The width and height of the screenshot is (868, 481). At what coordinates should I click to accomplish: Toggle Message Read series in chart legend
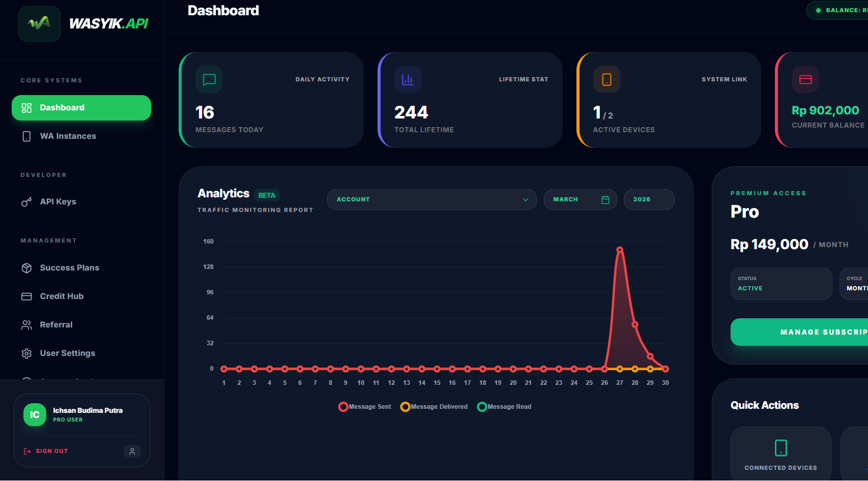click(504, 407)
